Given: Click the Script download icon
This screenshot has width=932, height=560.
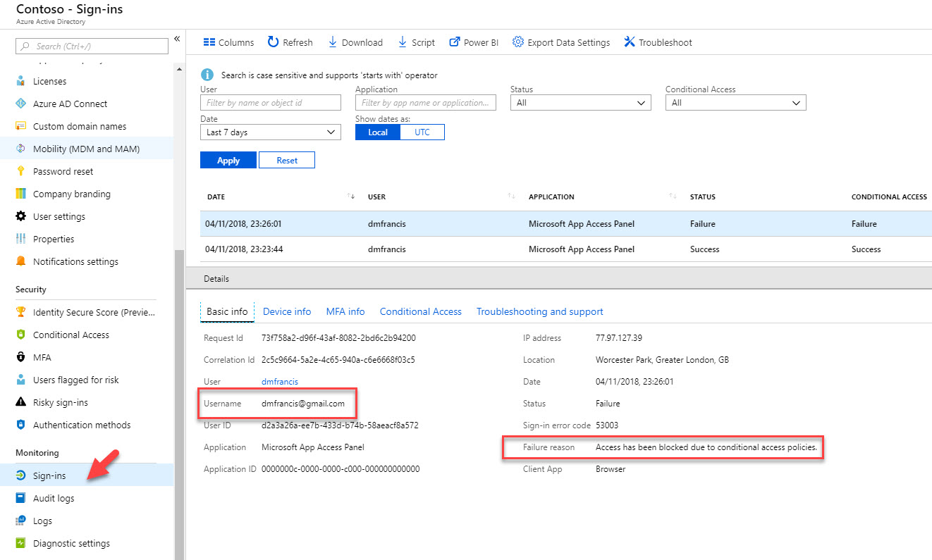Looking at the screenshot, I should (403, 42).
